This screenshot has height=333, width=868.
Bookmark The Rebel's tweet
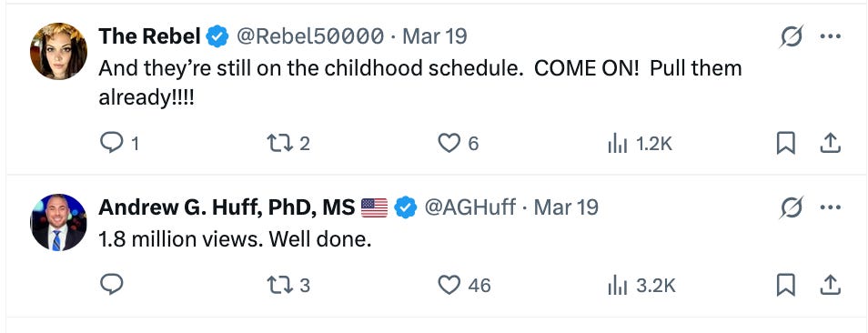(x=786, y=144)
